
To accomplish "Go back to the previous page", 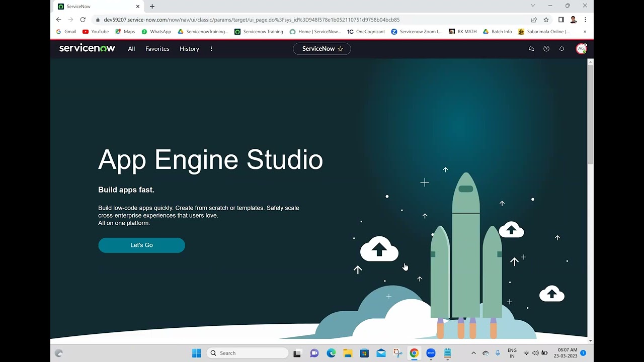I will pos(59,20).
